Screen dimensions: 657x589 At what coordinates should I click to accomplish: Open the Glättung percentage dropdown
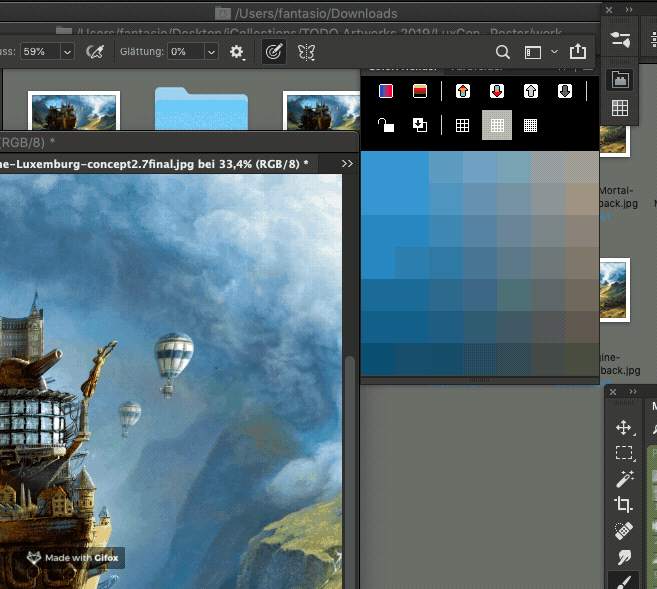pyautogui.click(x=212, y=52)
